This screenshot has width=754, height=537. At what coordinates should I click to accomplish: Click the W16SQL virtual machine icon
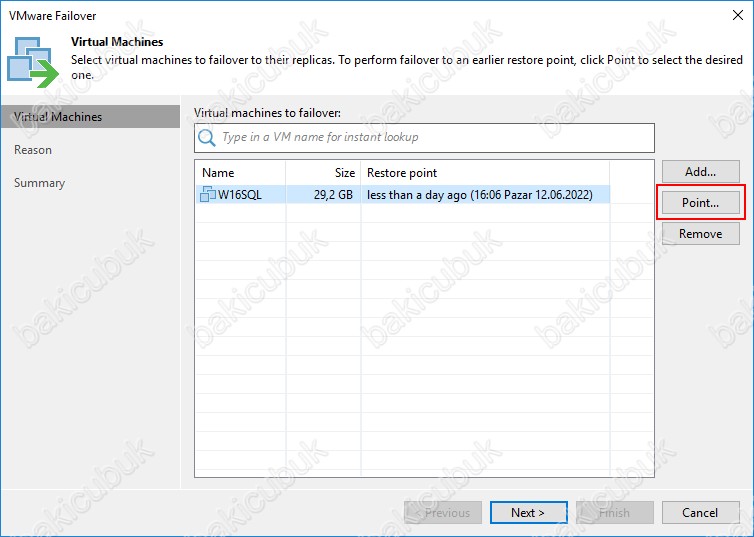coord(208,194)
